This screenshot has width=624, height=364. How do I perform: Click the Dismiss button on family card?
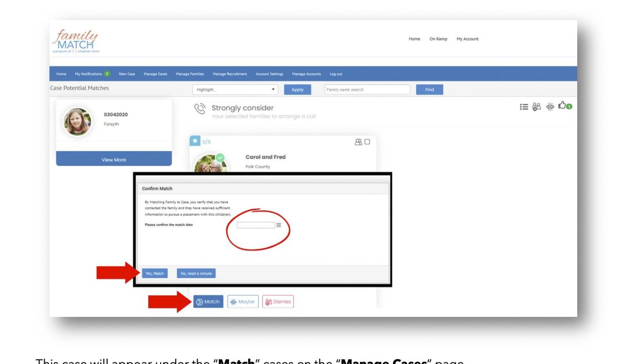coord(278,302)
